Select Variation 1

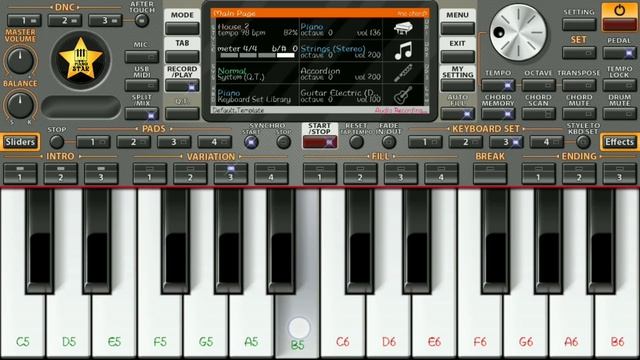(x=150, y=173)
